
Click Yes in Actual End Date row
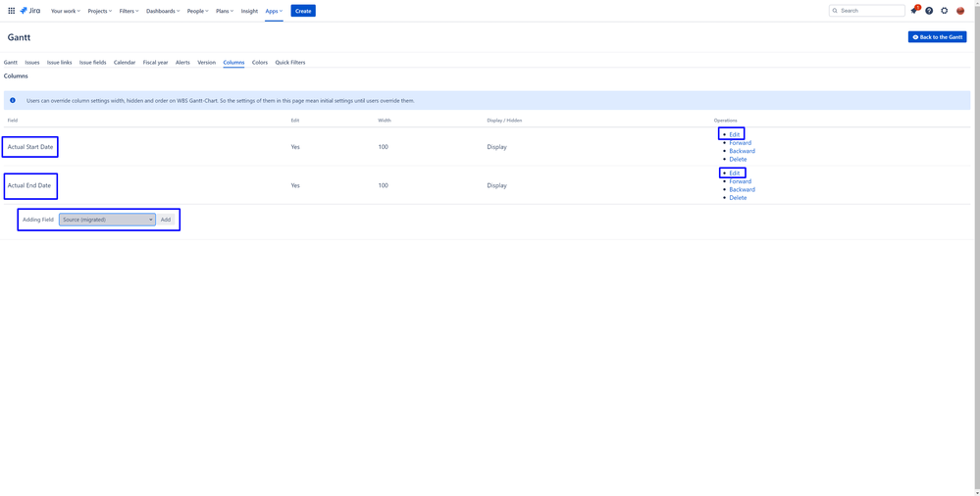tap(295, 185)
